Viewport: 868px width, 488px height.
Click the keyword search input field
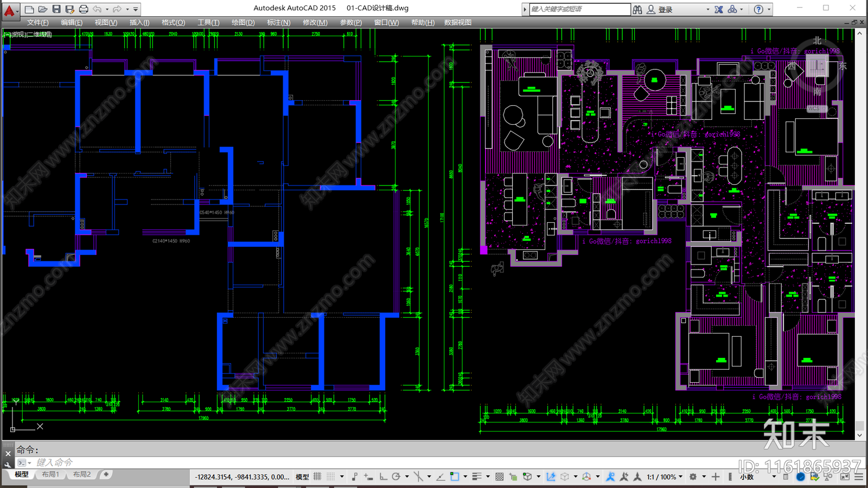tap(579, 9)
